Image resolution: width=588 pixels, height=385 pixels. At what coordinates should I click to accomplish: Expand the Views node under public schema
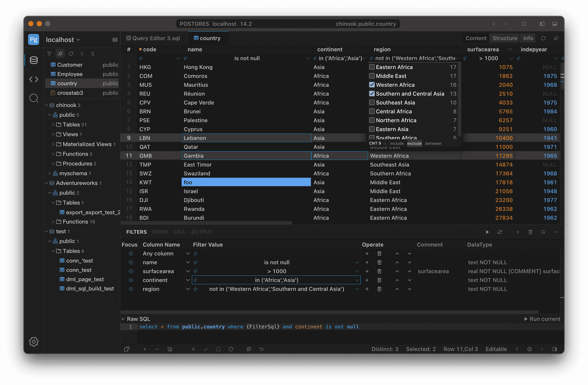click(x=53, y=134)
